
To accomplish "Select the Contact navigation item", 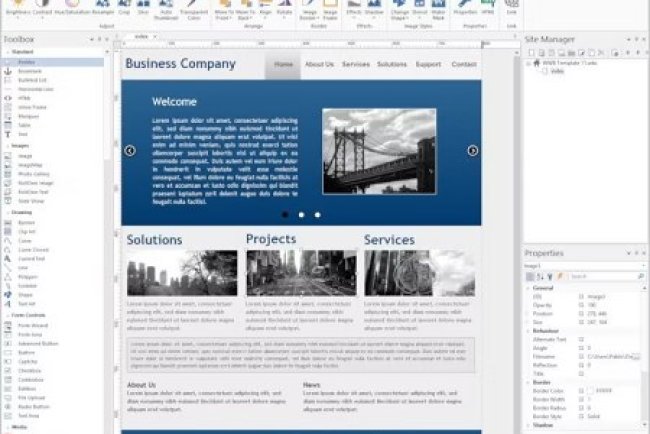I will click(464, 64).
